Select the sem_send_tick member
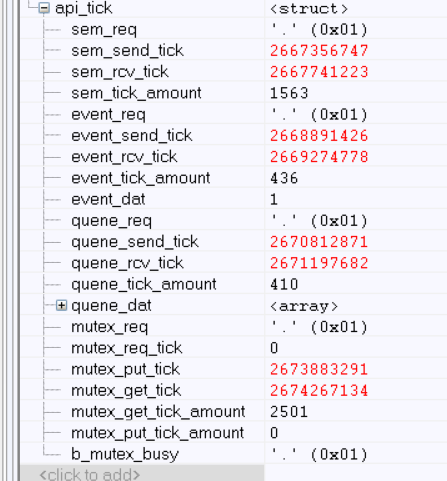 127,51
